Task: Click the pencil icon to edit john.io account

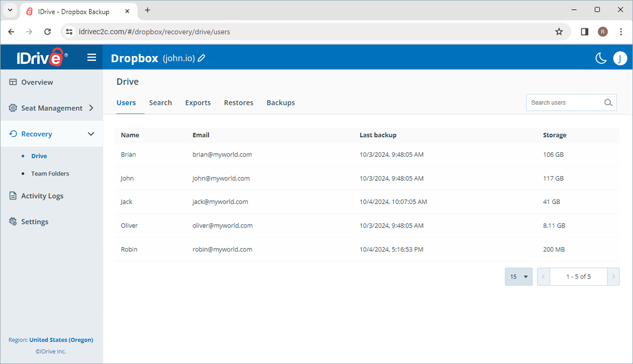Action: (x=202, y=58)
